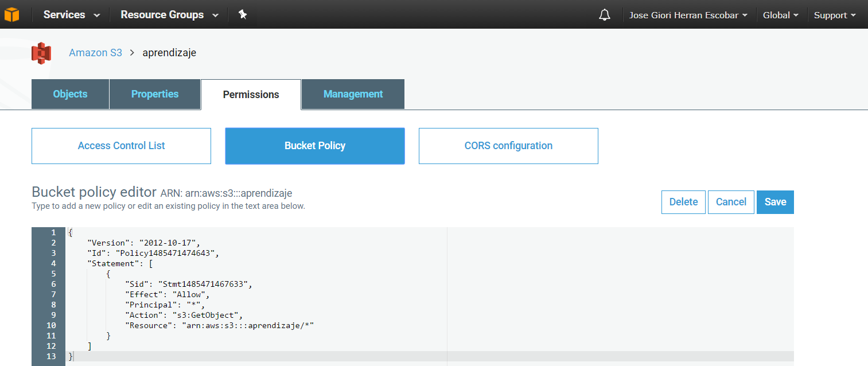
Task: Click the aprendizaje bucket name breadcrumb
Action: pos(169,53)
